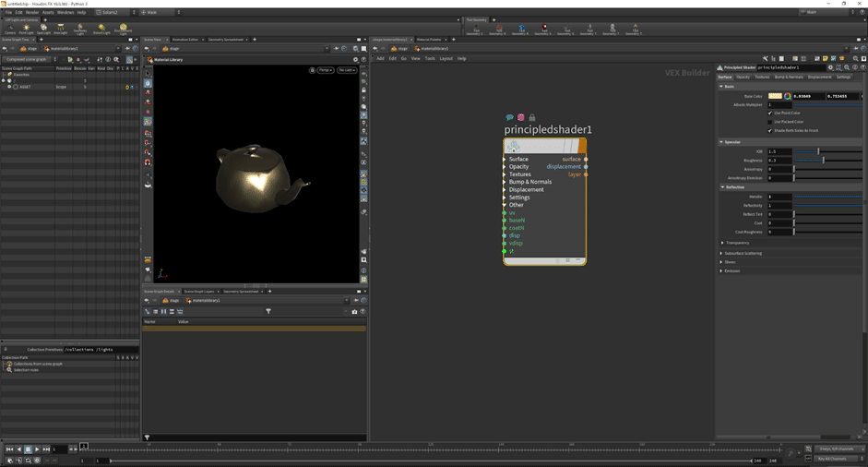Viewport: 868px width, 467px height.
Task: Click the IOR value field
Action: 779,151
